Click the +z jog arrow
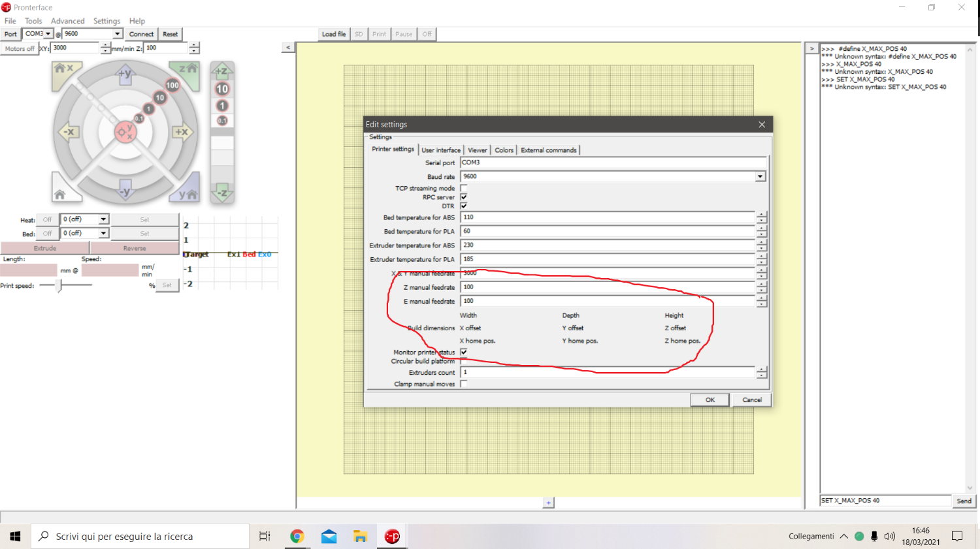980x549 pixels. 222,71
